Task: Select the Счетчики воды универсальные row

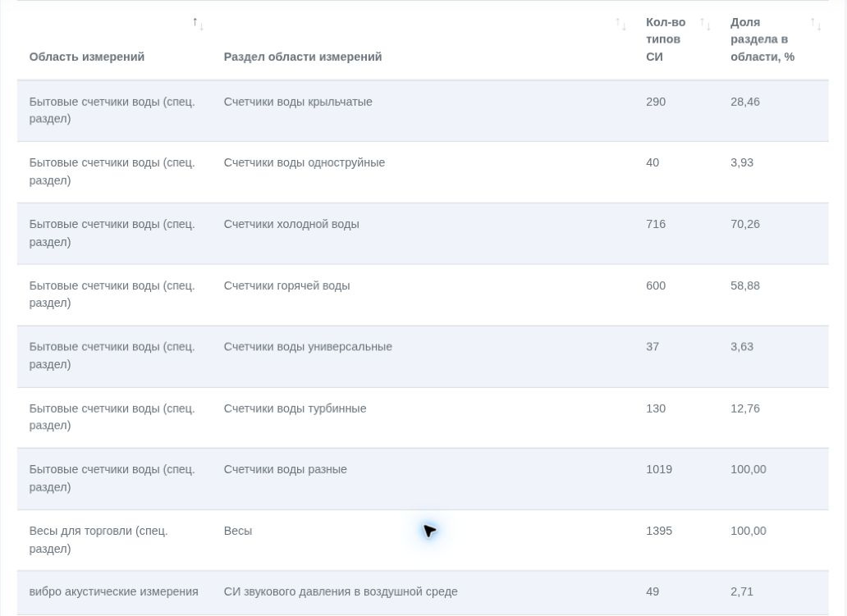Action: point(423,356)
